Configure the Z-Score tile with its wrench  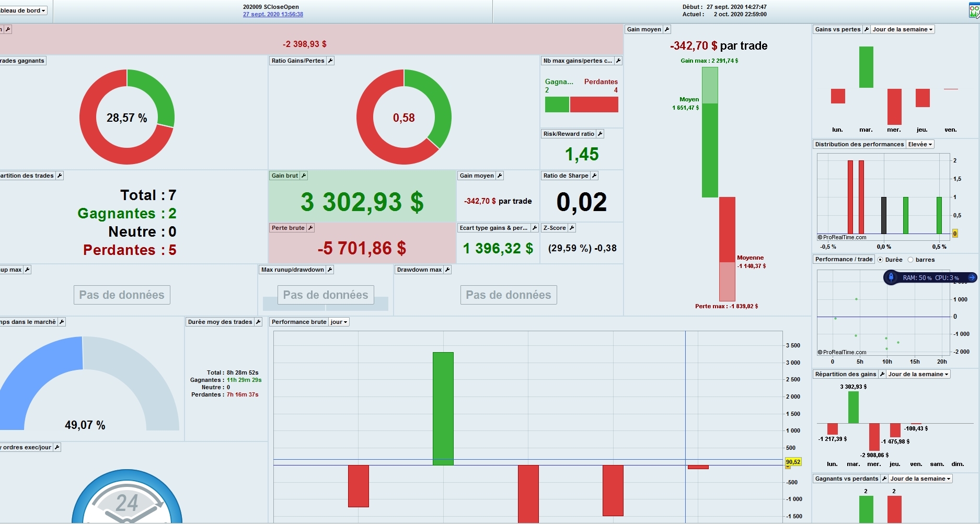(572, 228)
